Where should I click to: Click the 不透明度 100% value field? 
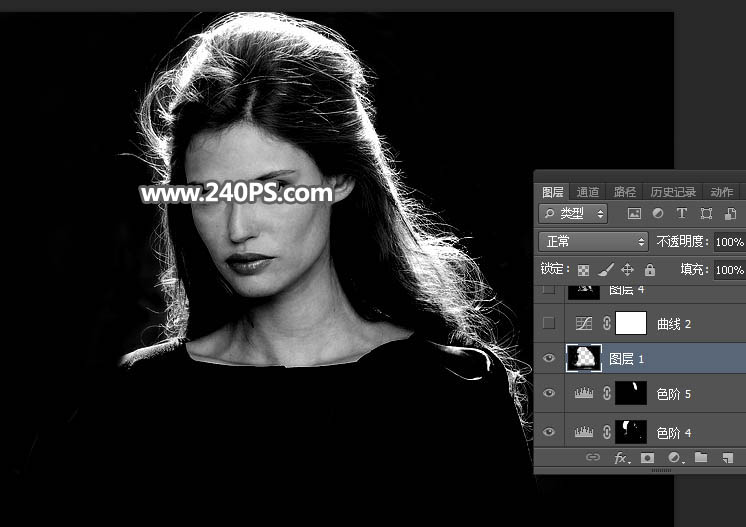pos(730,242)
